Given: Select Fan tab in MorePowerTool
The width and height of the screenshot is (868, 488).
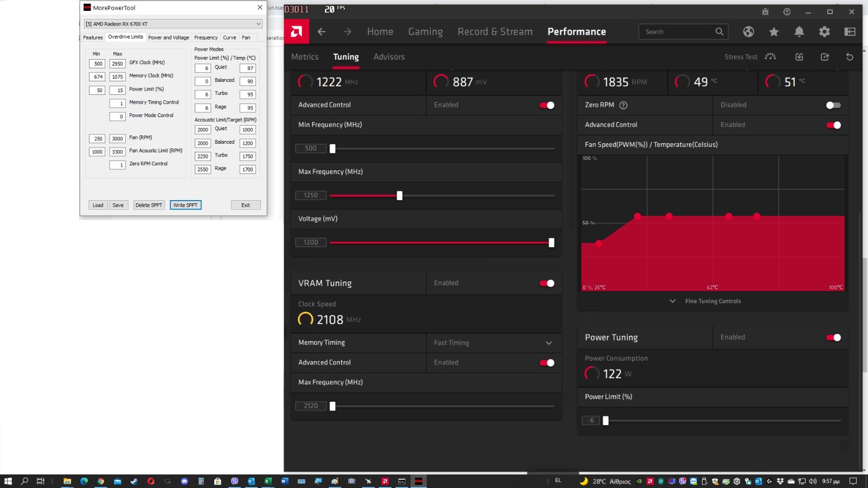Looking at the screenshot, I should coord(246,37).
